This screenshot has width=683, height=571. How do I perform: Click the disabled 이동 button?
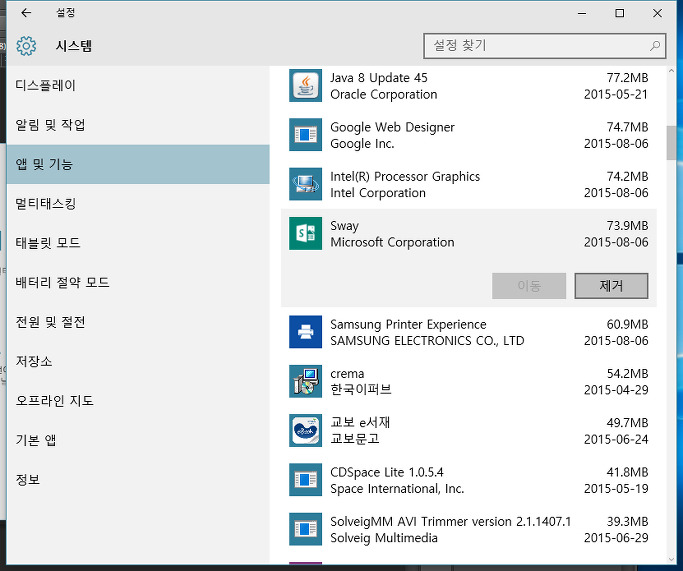click(529, 286)
